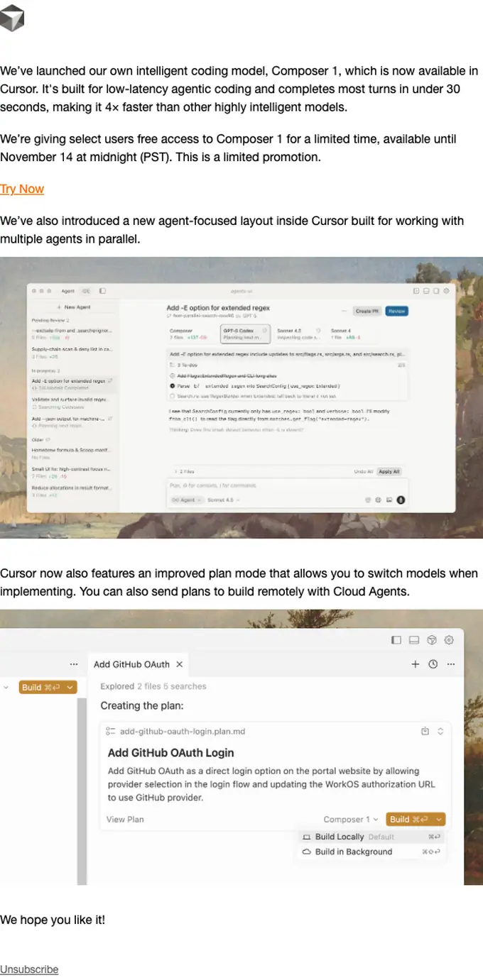Click Apply All in the agent window

(389, 471)
